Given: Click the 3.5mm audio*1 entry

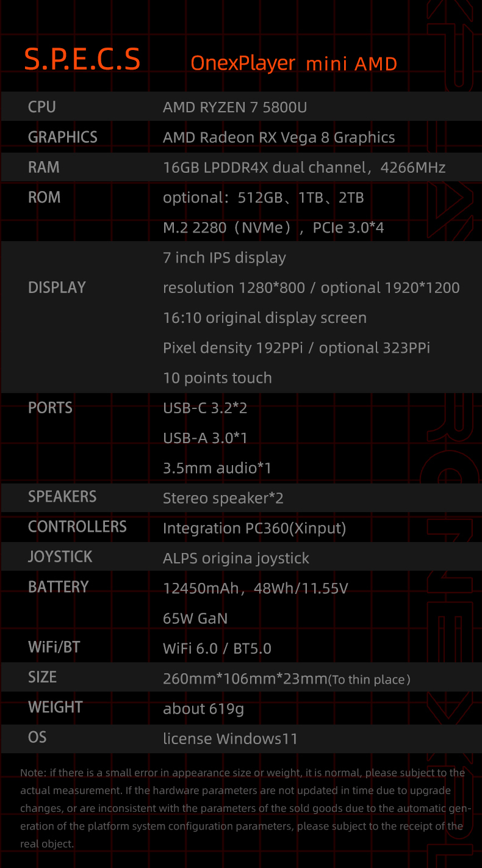Looking at the screenshot, I should [217, 468].
